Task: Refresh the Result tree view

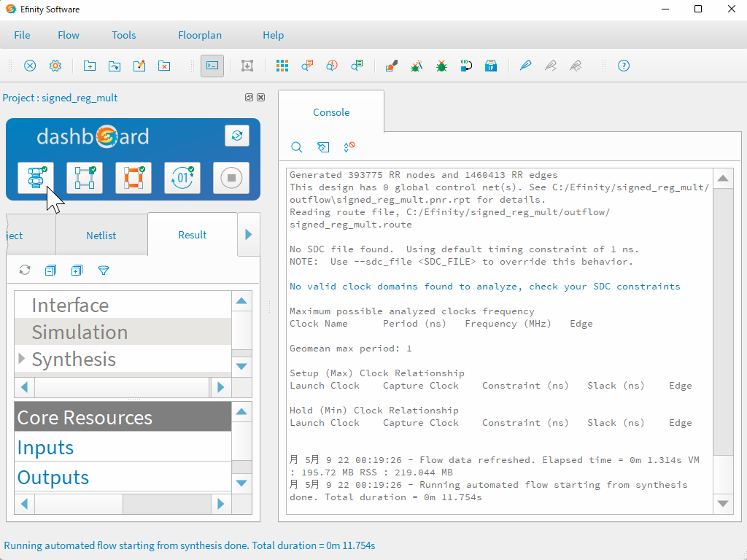Action: point(25,271)
